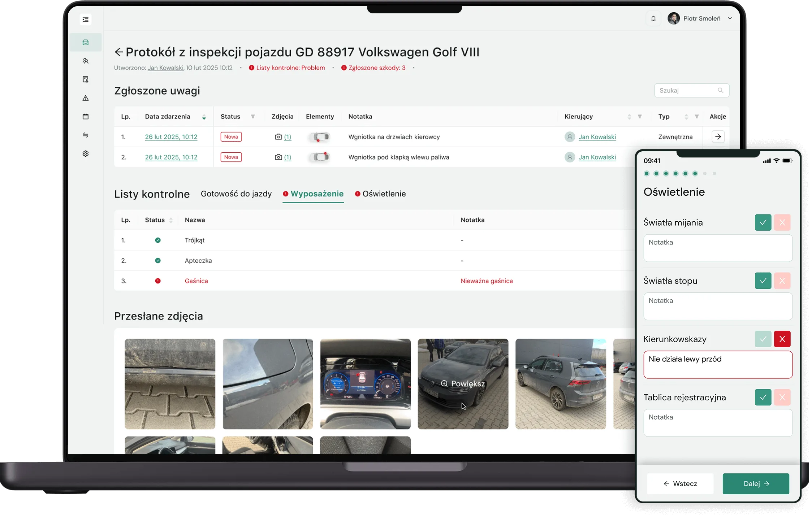Screen dimensions: 812x517
Task: Click Notatka field under Światła stopu
Action: (718, 307)
